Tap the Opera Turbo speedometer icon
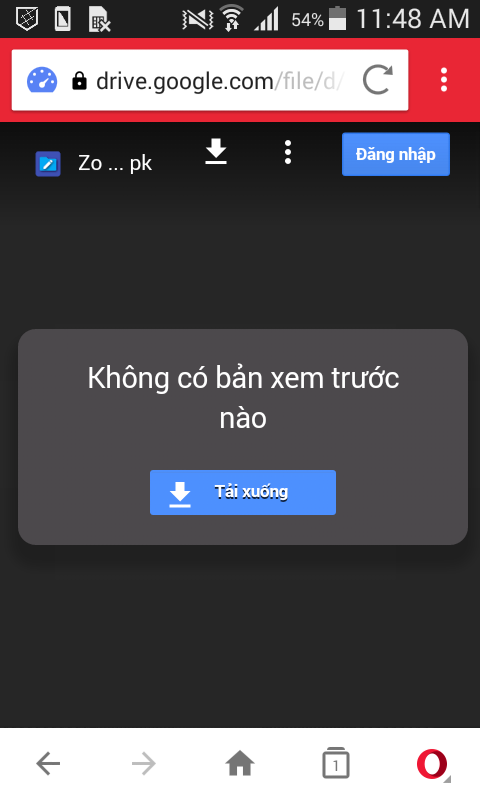Viewport: 480px width, 800px height. point(42,80)
